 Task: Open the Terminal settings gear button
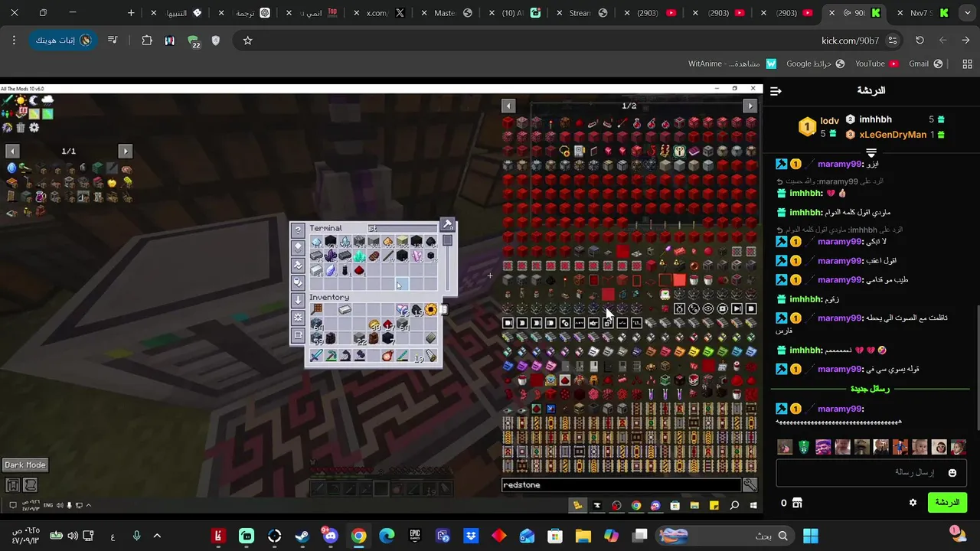[x=298, y=318]
